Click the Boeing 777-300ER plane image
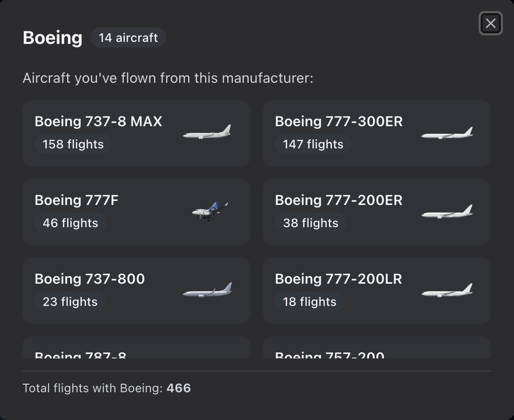Screen dimensions: 514x420 [x=447, y=133]
